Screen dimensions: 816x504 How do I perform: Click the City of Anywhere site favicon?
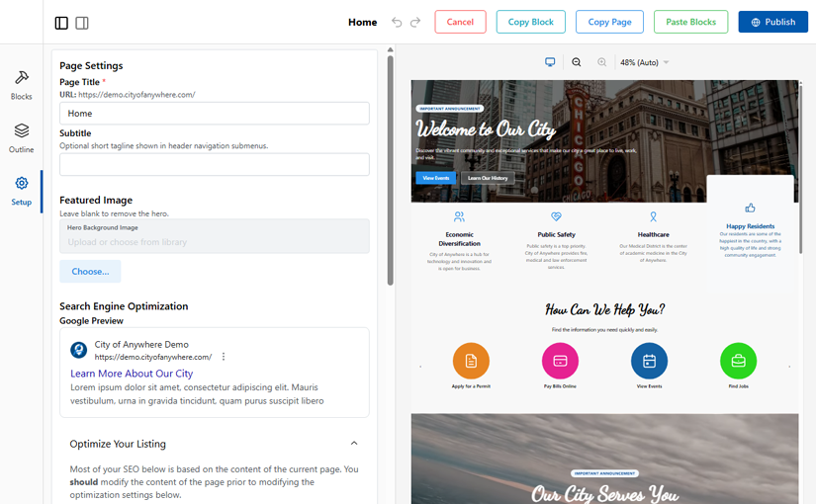click(78, 350)
